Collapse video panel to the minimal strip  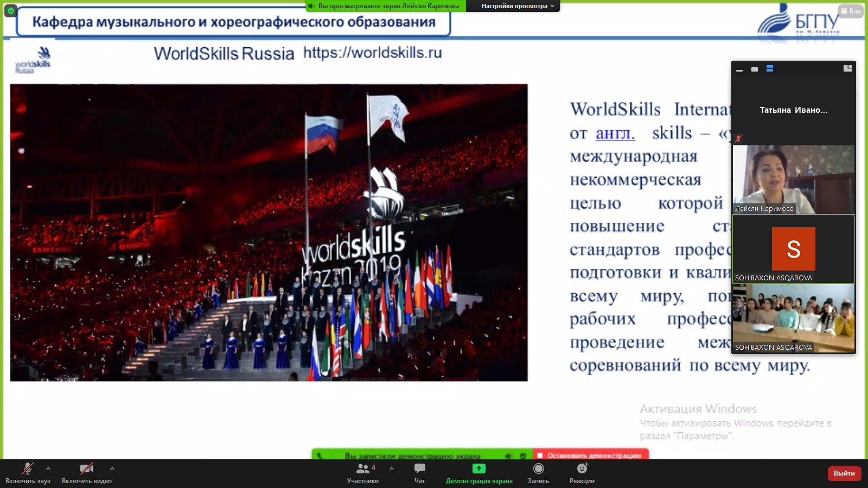(739, 70)
